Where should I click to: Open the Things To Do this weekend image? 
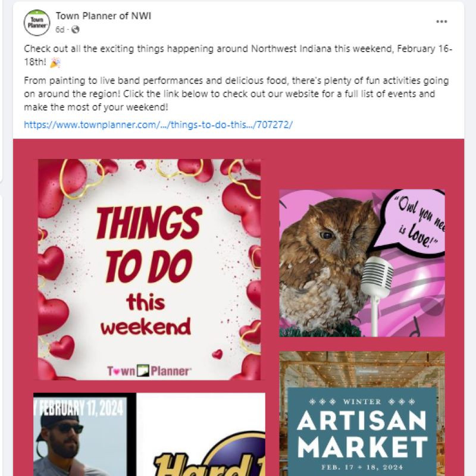pyautogui.click(x=149, y=269)
